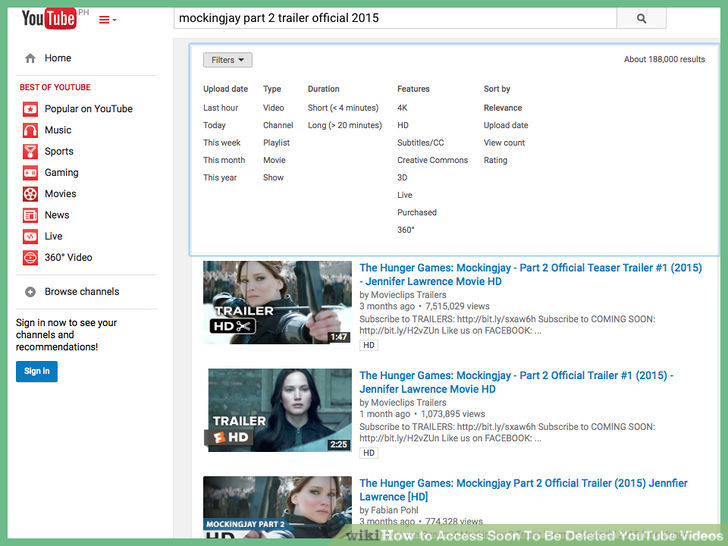Open 360° Video in the sidebar
Image resolution: width=728 pixels, height=546 pixels.
[68, 257]
